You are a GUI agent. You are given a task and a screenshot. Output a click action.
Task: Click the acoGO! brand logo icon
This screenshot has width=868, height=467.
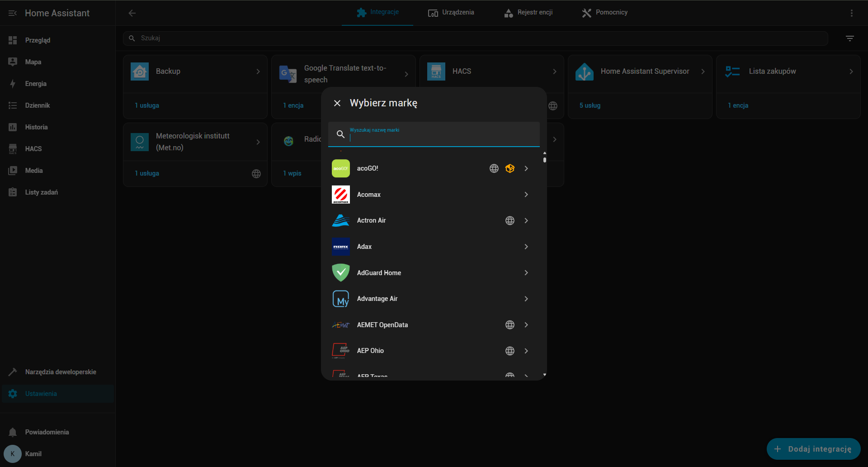(340, 168)
